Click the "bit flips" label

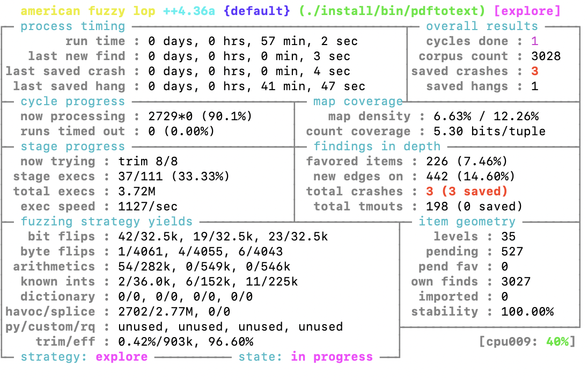[x=62, y=236]
